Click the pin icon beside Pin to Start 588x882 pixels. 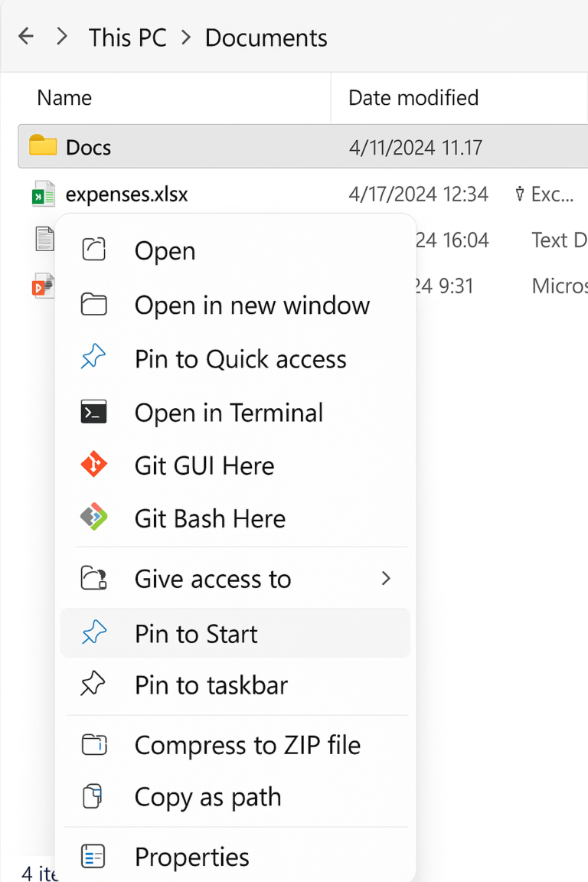pos(93,633)
